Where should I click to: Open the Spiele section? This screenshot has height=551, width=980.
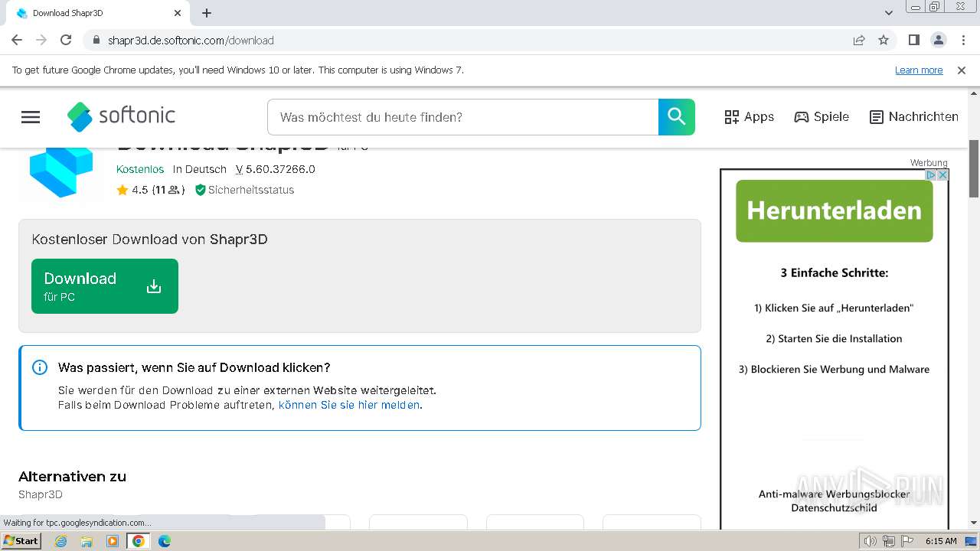(822, 117)
